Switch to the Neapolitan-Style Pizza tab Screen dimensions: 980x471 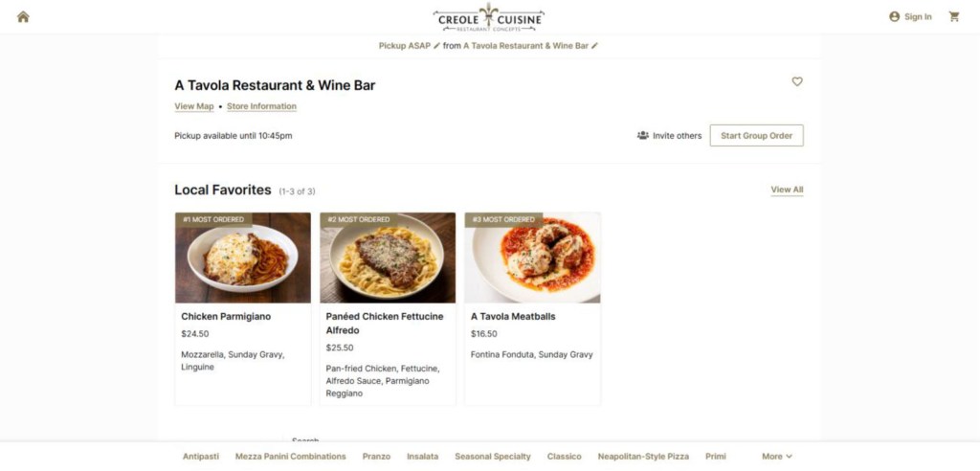643,457
